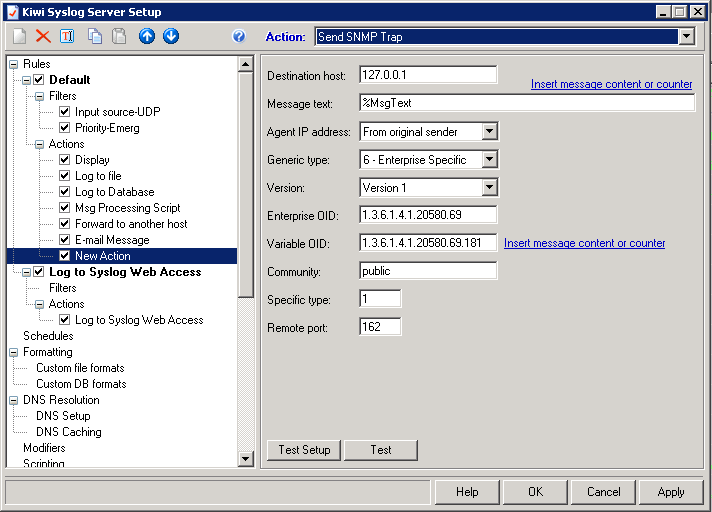Toggle the Input source-UDP filter checkbox
Screen dimensions: 712x512
[64, 112]
